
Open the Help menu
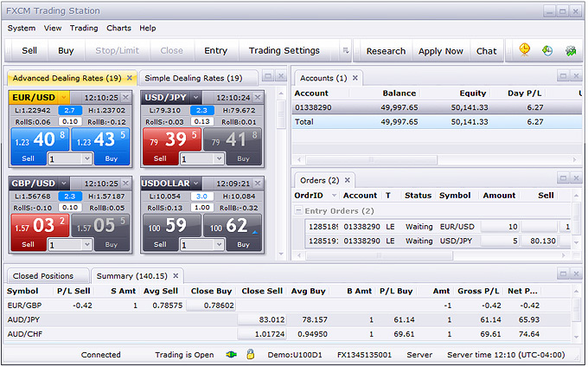click(147, 29)
